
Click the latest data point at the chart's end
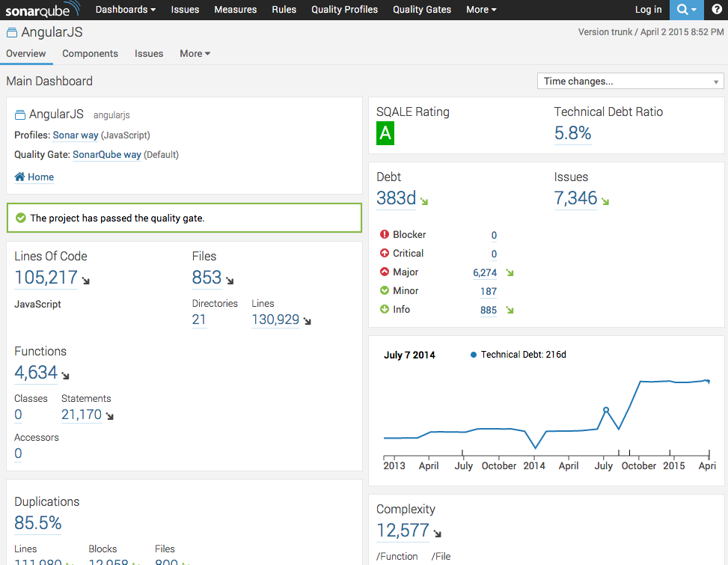pyautogui.click(x=708, y=381)
